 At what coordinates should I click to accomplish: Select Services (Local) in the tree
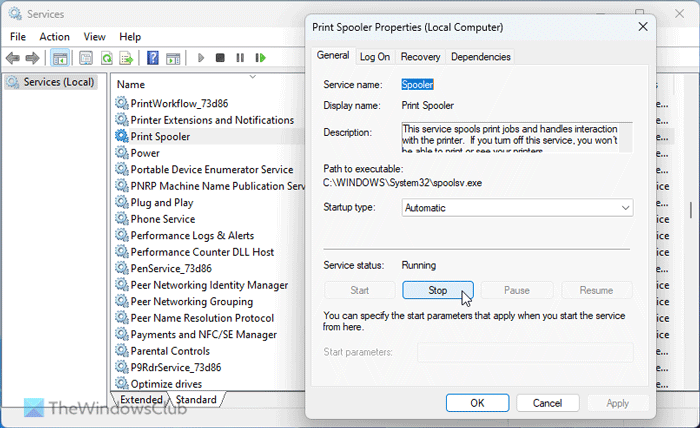(x=58, y=82)
